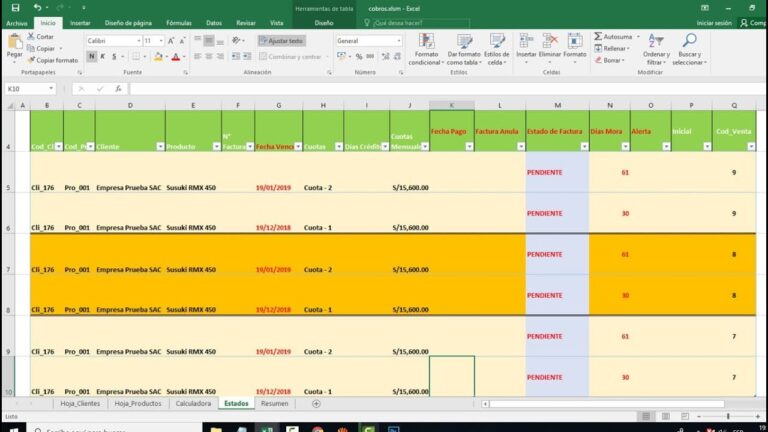
Task: Open the Insertar ribbon tab
Action: pyautogui.click(x=80, y=23)
